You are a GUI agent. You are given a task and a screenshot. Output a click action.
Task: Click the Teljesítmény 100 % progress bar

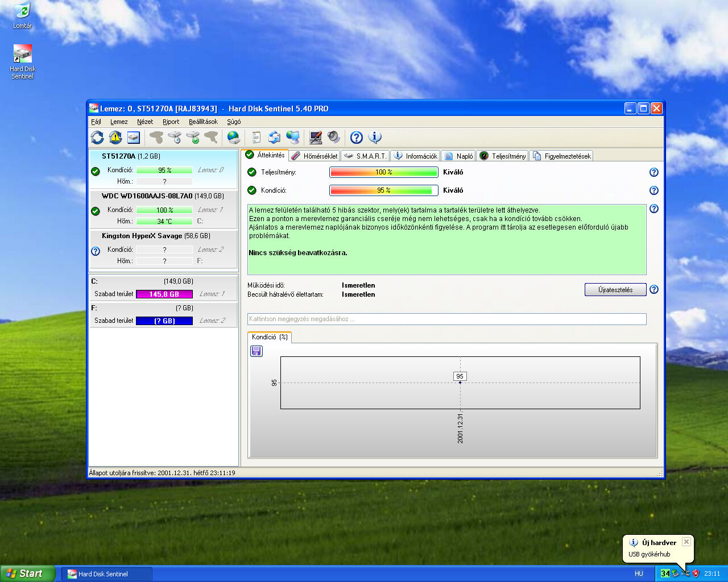(384, 172)
